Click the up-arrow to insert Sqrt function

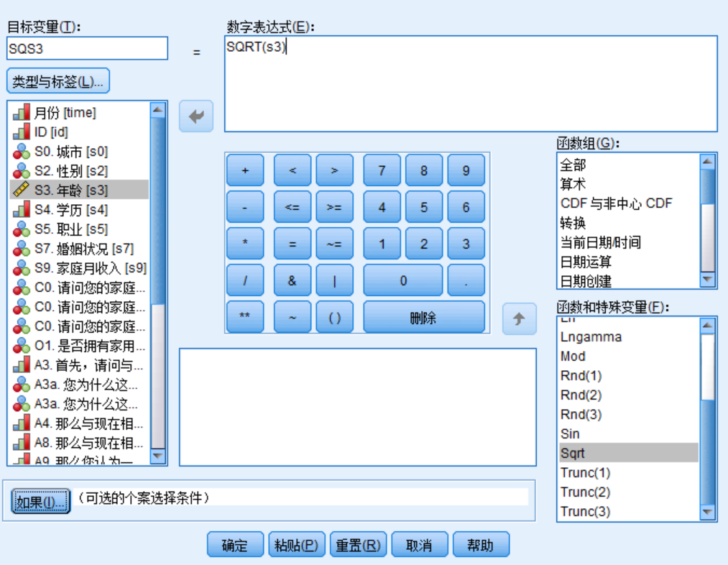[519, 319]
